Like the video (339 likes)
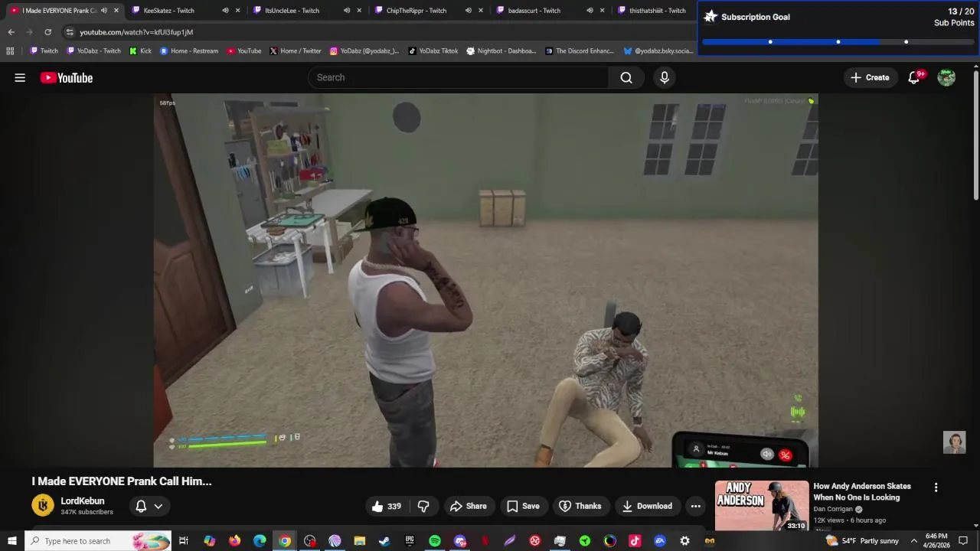 pos(387,506)
